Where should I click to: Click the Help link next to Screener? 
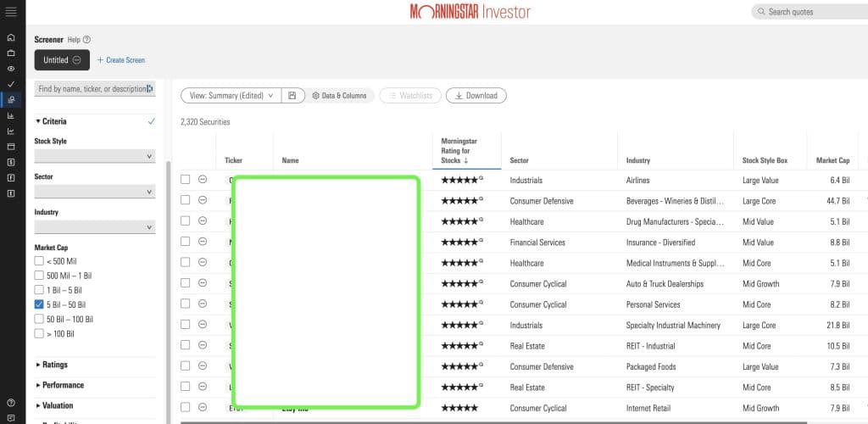[x=74, y=40]
